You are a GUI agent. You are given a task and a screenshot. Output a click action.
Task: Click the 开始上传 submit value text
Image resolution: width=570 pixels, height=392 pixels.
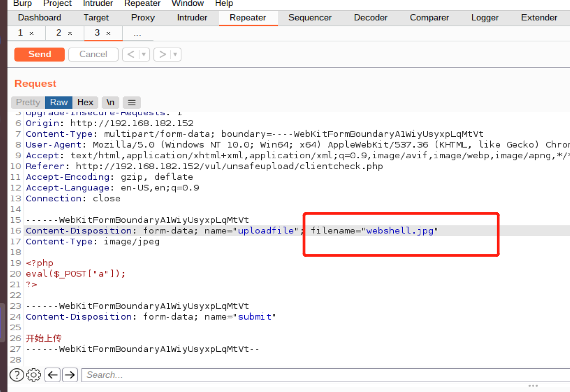[44, 338]
